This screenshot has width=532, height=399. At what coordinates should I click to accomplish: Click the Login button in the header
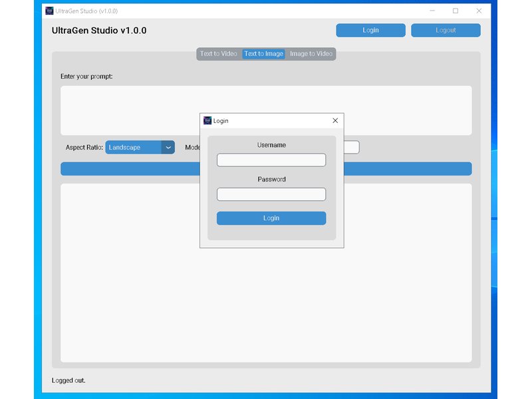click(x=370, y=30)
